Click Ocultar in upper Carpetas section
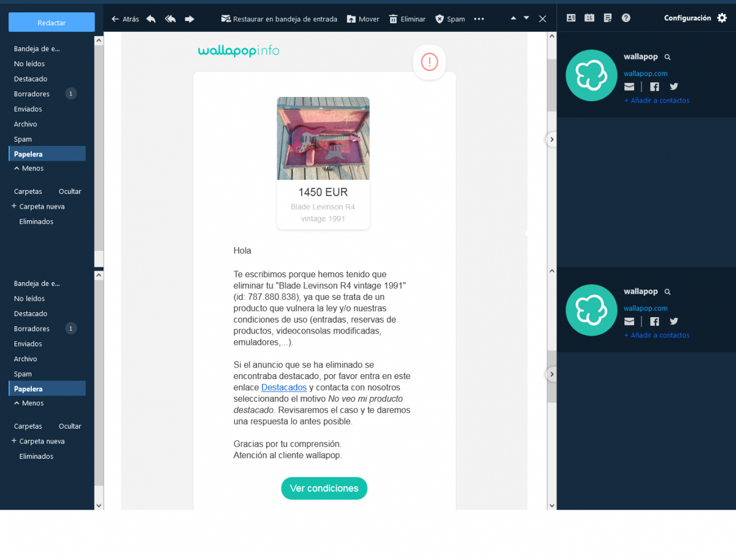Screen dimensions: 736x560 tap(70, 191)
